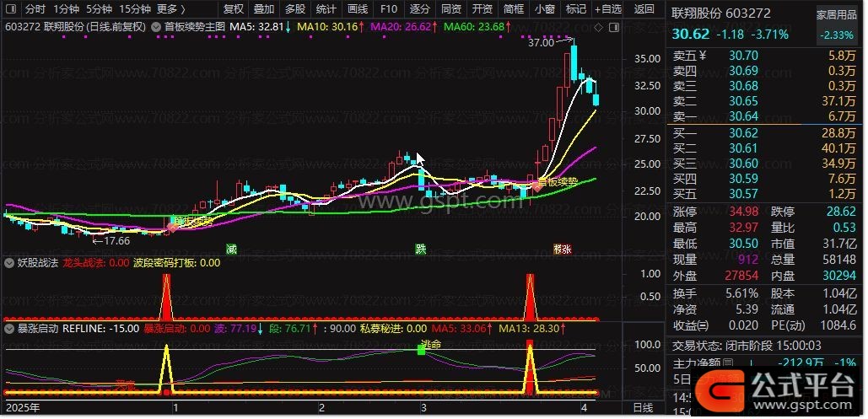The height and width of the screenshot is (419, 868).
Task: Click the diamond icon above the chart
Action: 598,27
